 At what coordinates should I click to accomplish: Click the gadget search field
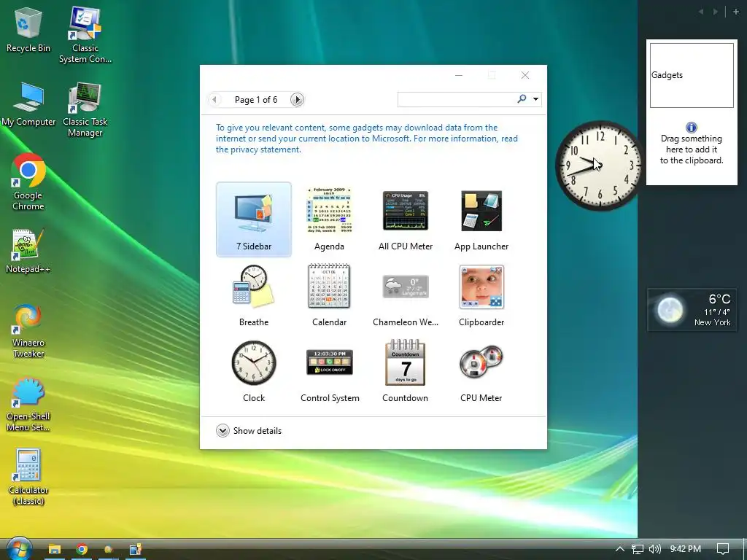point(457,99)
